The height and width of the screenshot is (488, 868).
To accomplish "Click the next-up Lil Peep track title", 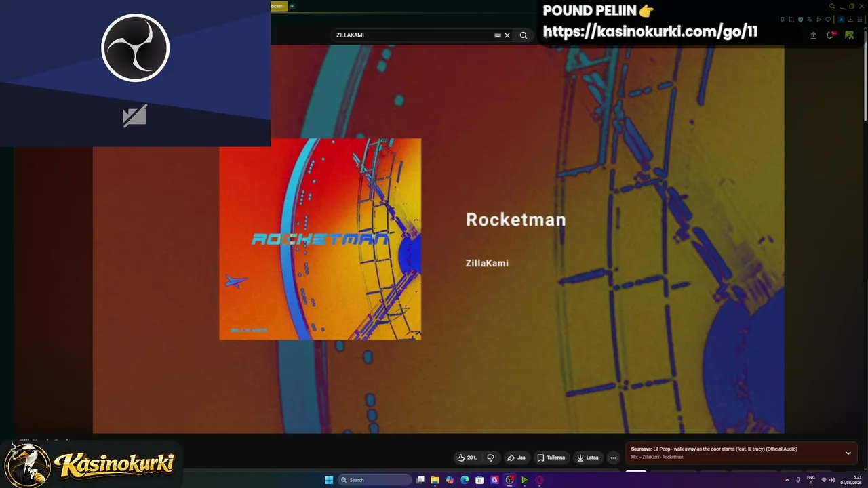I will [x=724, y=449].
